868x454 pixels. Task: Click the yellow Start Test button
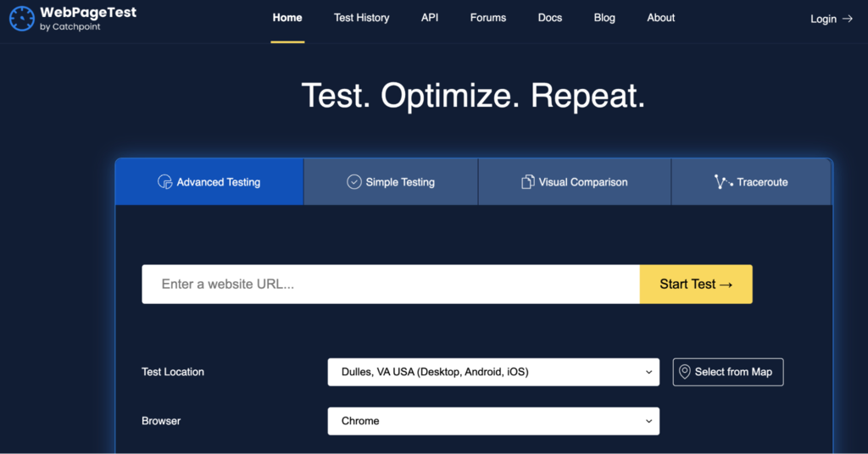click(696, 285)
